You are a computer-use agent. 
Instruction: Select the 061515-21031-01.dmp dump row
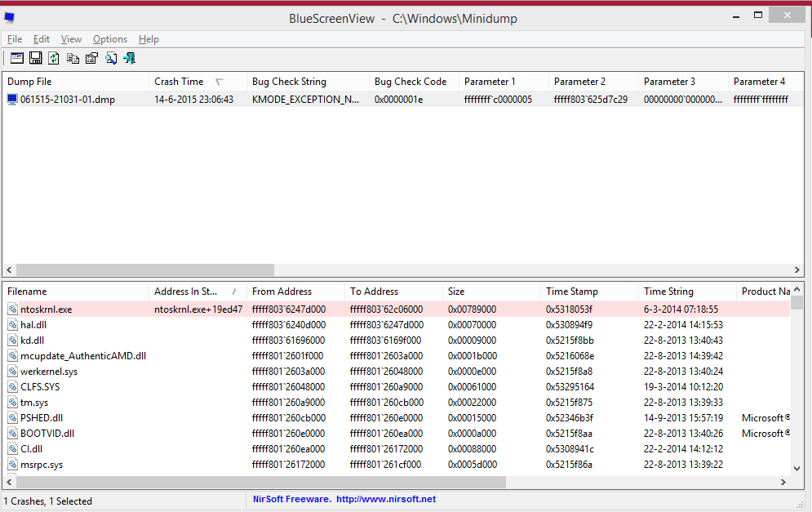[x=403, y=100]
